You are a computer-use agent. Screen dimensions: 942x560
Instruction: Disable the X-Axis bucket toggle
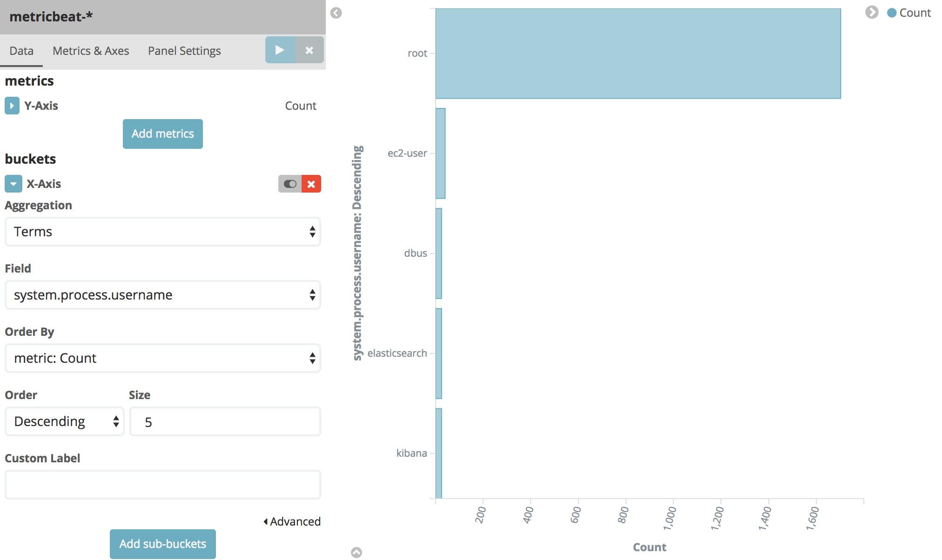click(290, 184)
